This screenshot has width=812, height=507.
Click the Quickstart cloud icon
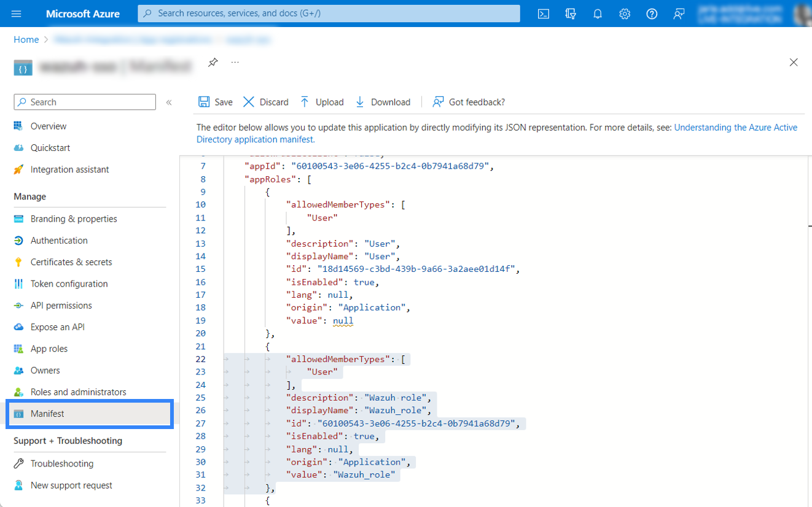[18, 148]
